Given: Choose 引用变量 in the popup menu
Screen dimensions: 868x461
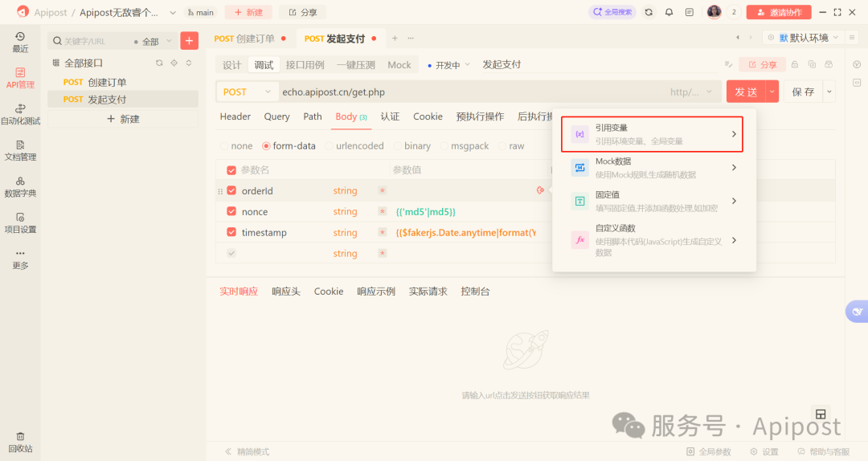Looking at the screenshot, I should coord(652,134).
